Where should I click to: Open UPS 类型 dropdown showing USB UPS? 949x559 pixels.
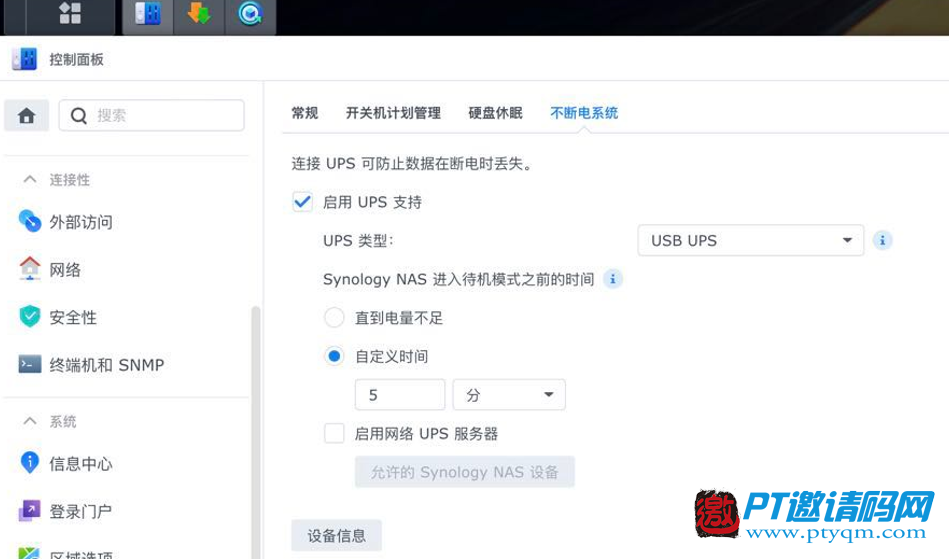(750, 240)
